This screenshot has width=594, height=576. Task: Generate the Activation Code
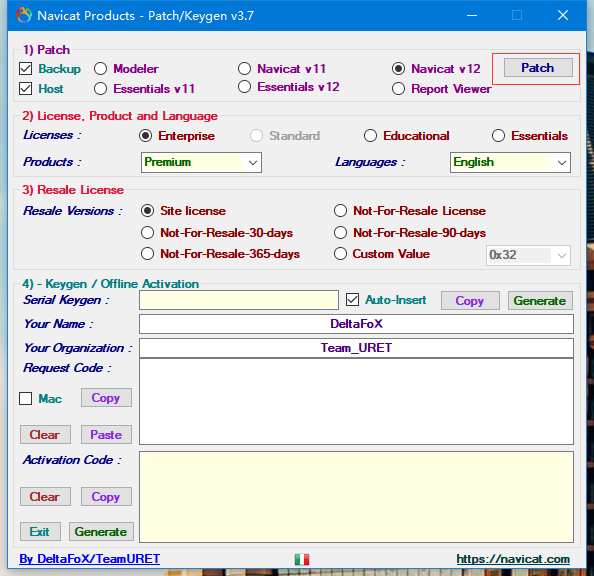(x=101, y=531)
